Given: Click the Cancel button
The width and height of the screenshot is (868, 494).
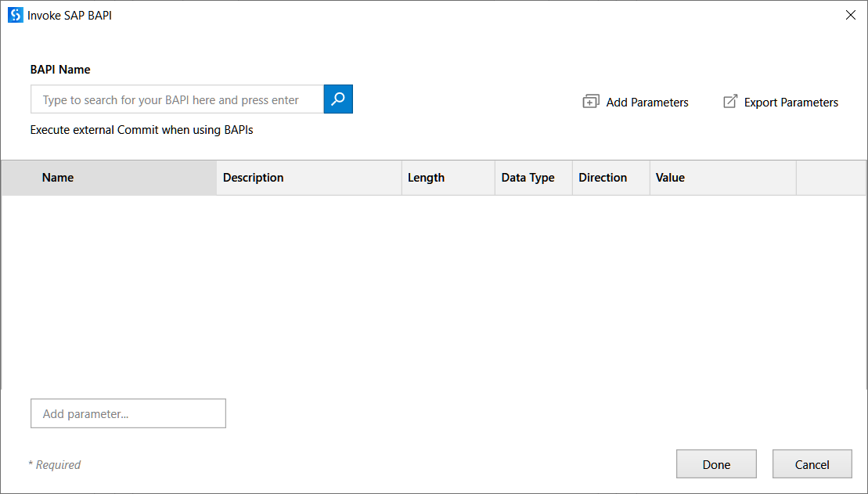Looking at the screenshot, I should click(812, 464).
